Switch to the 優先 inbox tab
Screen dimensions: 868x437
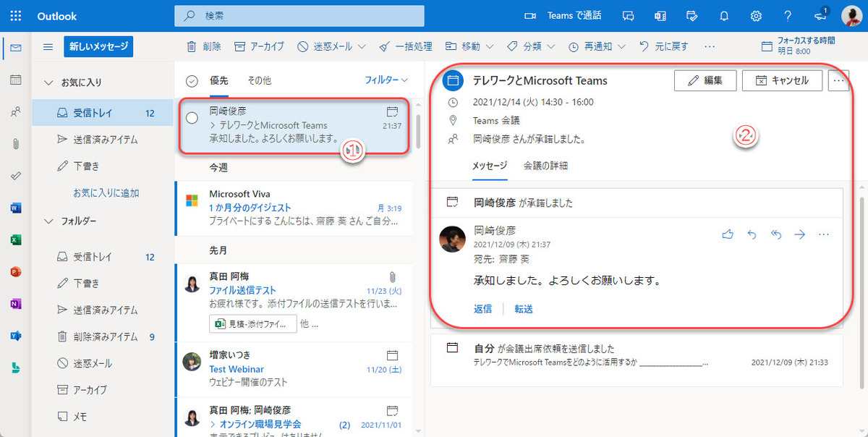[219, 81]
